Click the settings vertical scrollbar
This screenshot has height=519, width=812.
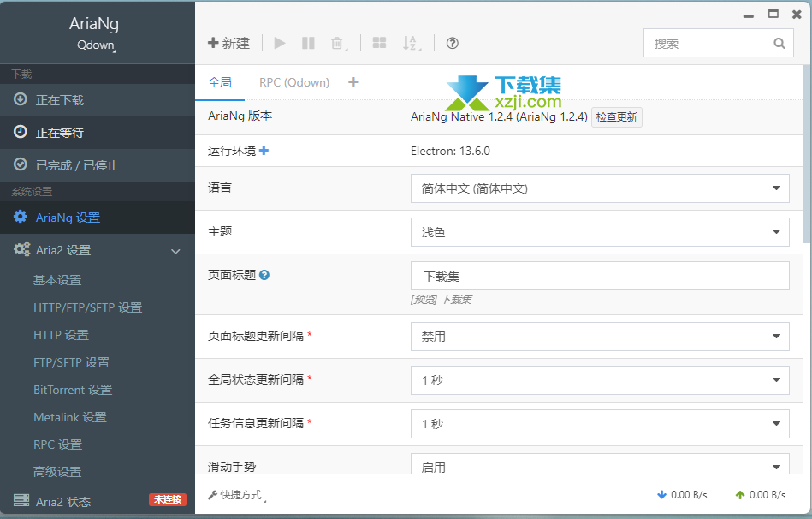tap(806, 153)
